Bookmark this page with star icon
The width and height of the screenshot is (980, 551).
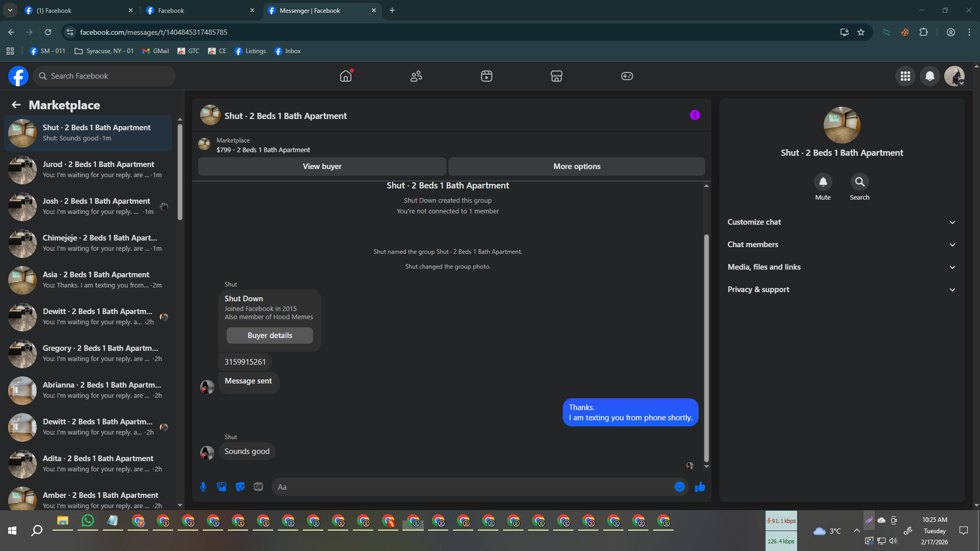tap(861, 32)
